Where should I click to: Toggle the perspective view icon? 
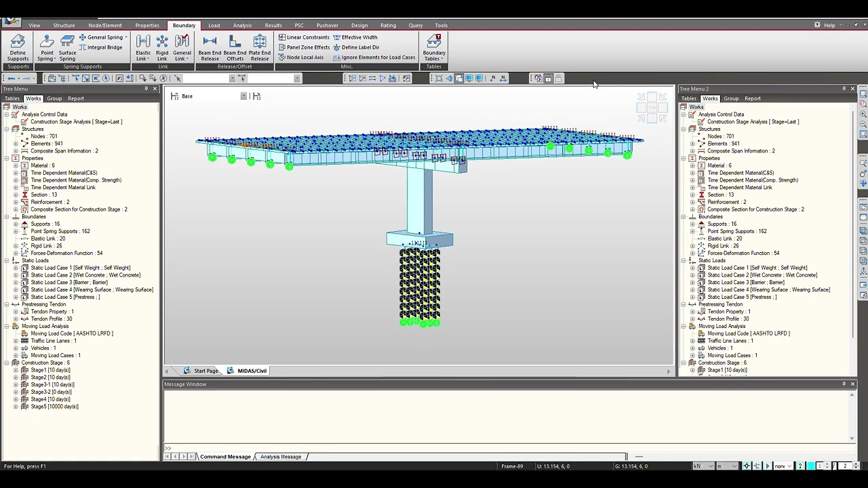point(449,79)
